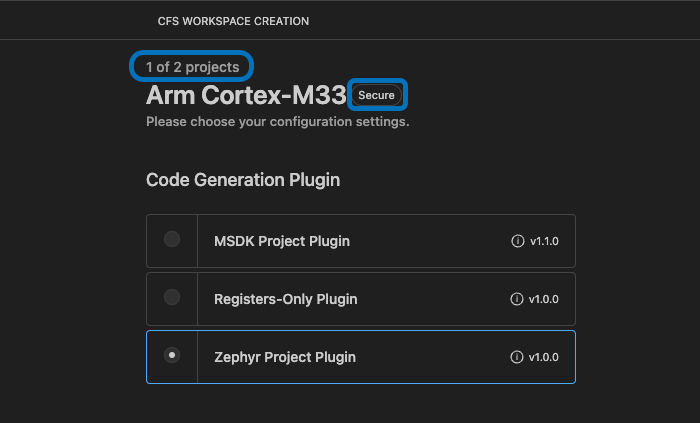The image size is (700, 423).
Task: Select the MSDK Project Plugin radio button
Action: point(172,240)
